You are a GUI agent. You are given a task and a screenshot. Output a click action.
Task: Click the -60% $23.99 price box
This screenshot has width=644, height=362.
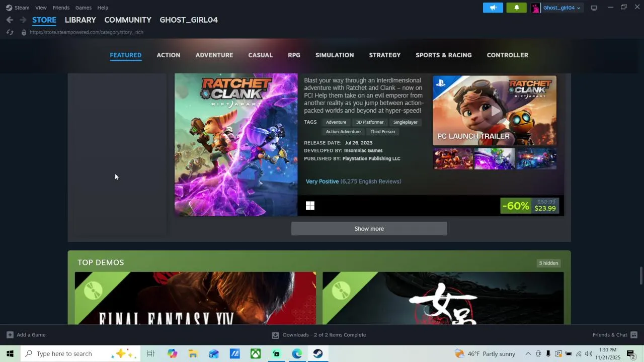pyautogui.click(x=529, y=206)
